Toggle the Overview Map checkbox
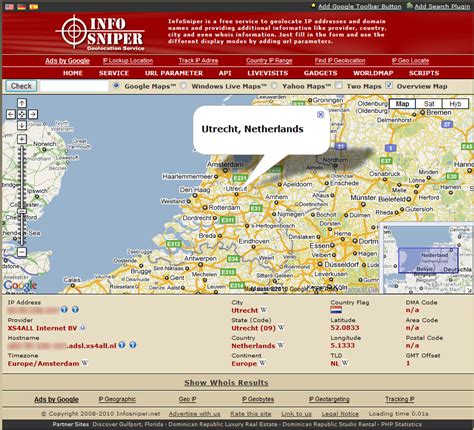 [x=389, y=85]
